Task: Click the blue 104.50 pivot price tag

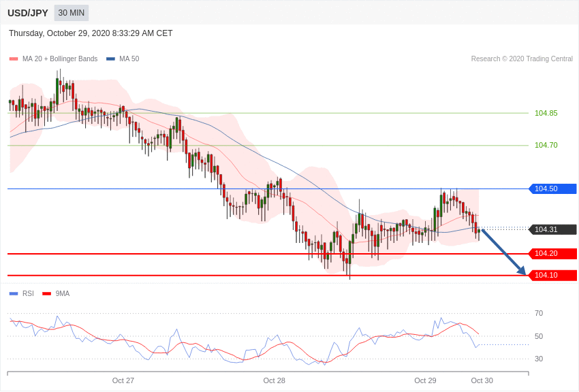Action: [553, 189]
